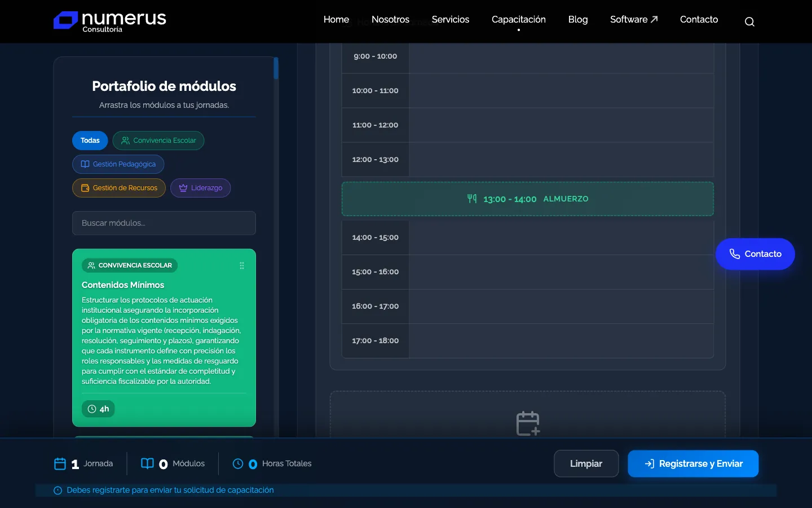Open the Software link with external arrow

pos(633,19)
